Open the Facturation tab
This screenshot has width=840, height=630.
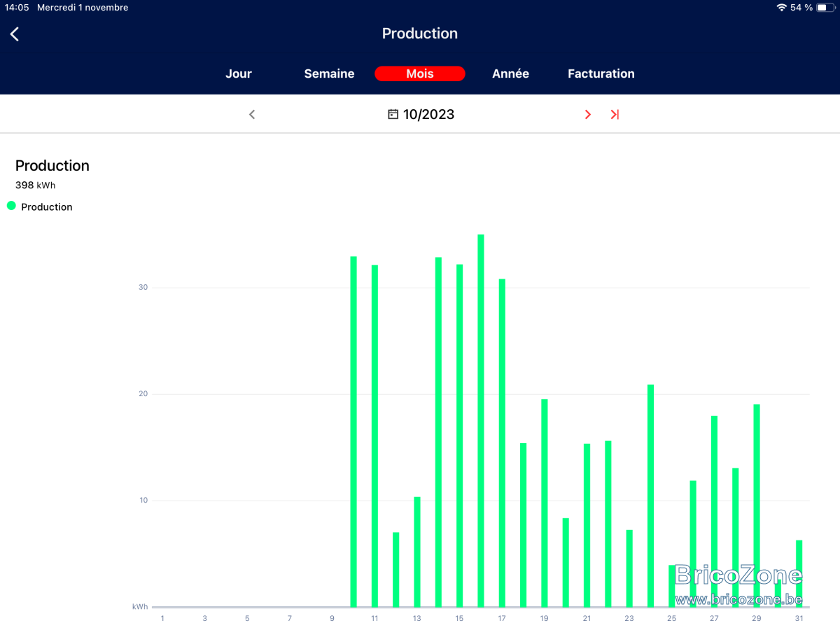(601, 73)
